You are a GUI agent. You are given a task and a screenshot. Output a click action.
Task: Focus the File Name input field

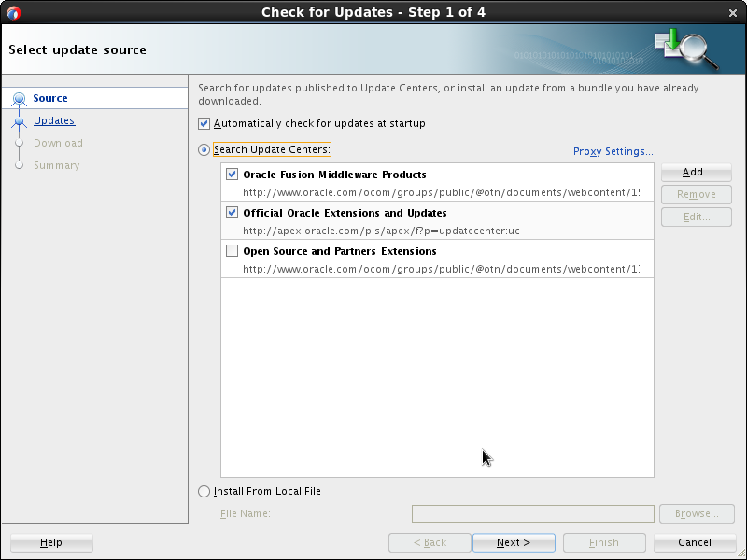tap(532, 514)
